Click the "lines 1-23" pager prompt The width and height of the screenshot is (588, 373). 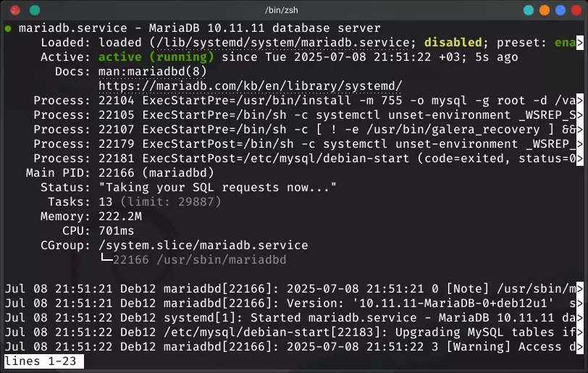pos(41,361)
